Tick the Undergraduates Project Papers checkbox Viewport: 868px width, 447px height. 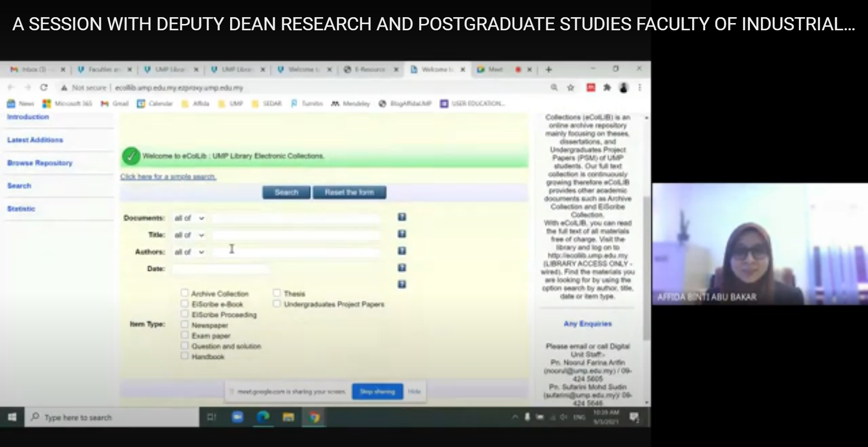277,303
